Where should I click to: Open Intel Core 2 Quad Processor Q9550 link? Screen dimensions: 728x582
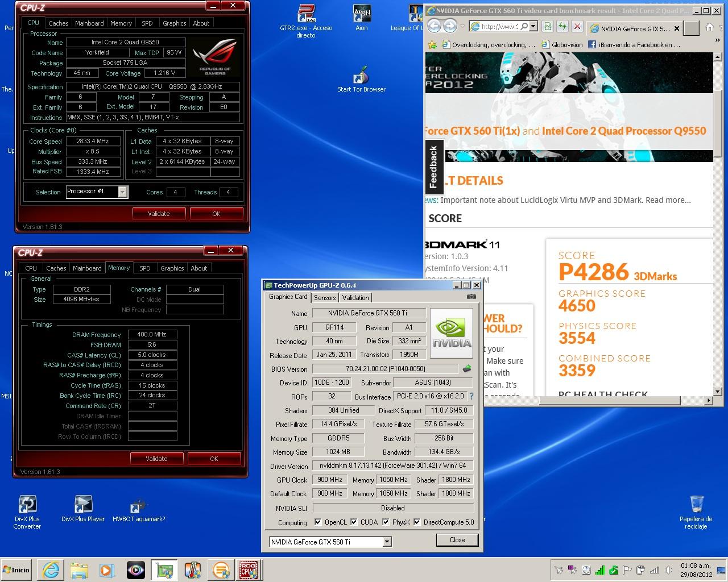tap(624, 131)
